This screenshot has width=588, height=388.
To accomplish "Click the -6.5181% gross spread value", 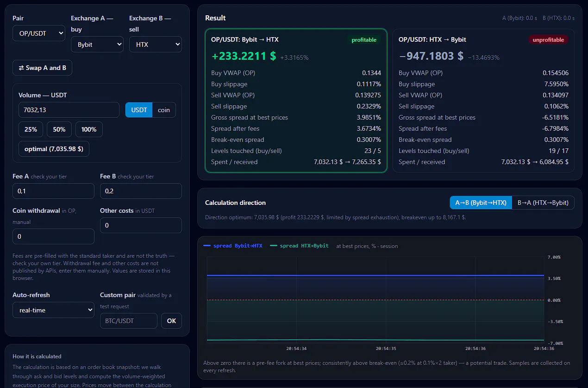I will click(x=555, y=117).
